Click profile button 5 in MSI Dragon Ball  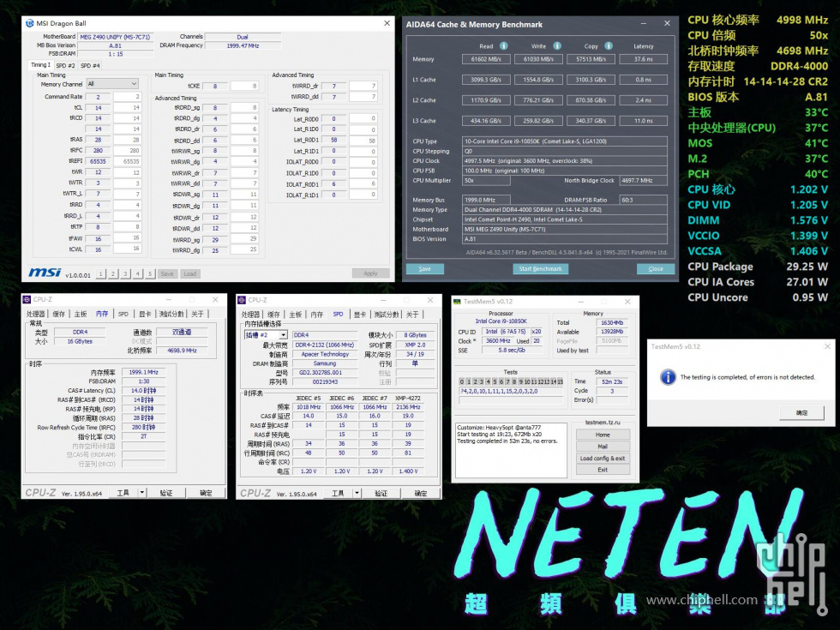click(150, 273)
